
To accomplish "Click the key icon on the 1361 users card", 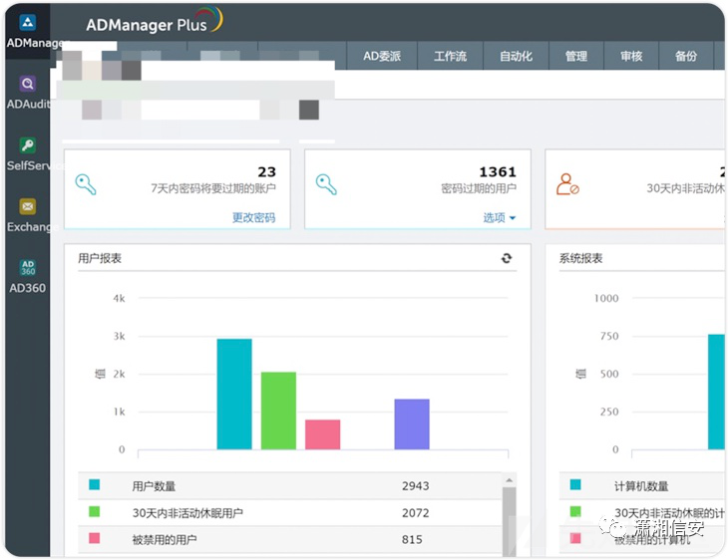I will pyautogui.click(x=326, y=184).
